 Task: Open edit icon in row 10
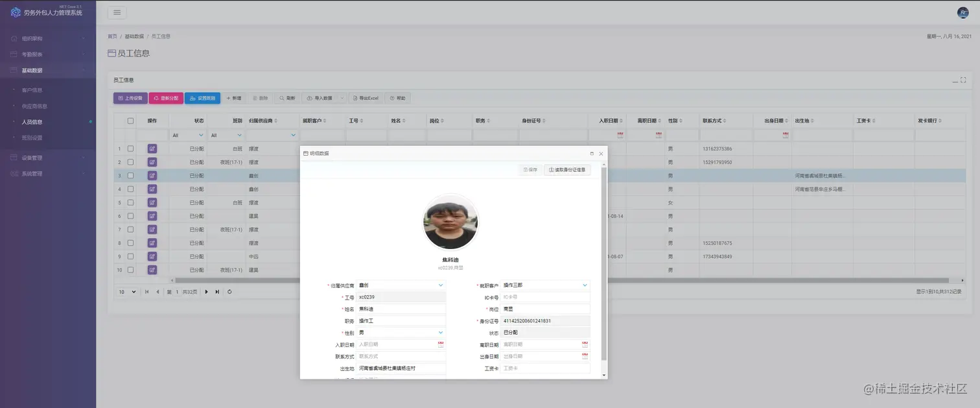click(152, 270)
